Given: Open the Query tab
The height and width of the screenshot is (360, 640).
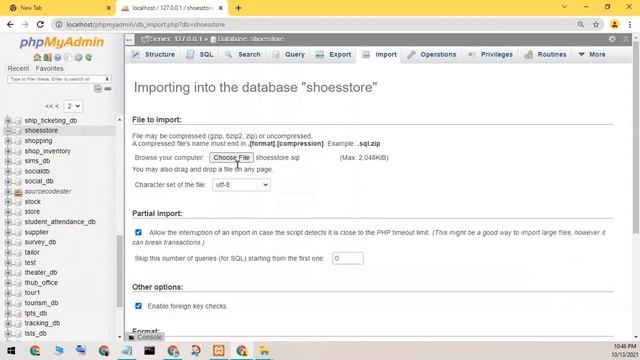Looking at the screenshot, I should (x=289, y=54).
